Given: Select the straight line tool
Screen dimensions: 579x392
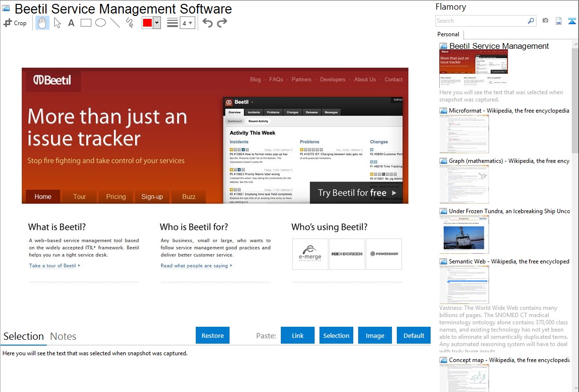Looking at the screenshot, I should pyautogui.click(x=115, y=23).
